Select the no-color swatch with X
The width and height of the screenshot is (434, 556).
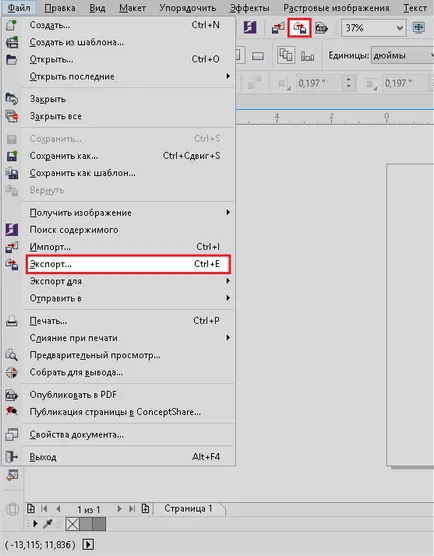coord(73,524)
